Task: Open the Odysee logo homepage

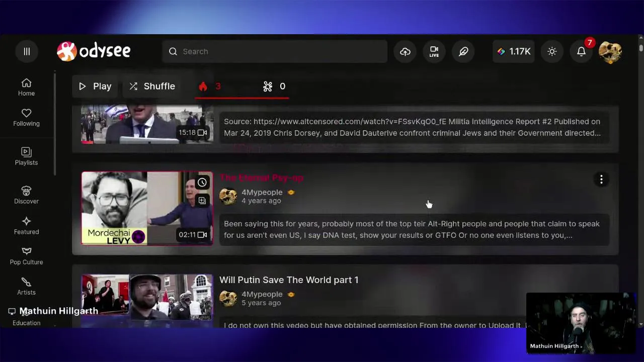Action: coord(94,51)
